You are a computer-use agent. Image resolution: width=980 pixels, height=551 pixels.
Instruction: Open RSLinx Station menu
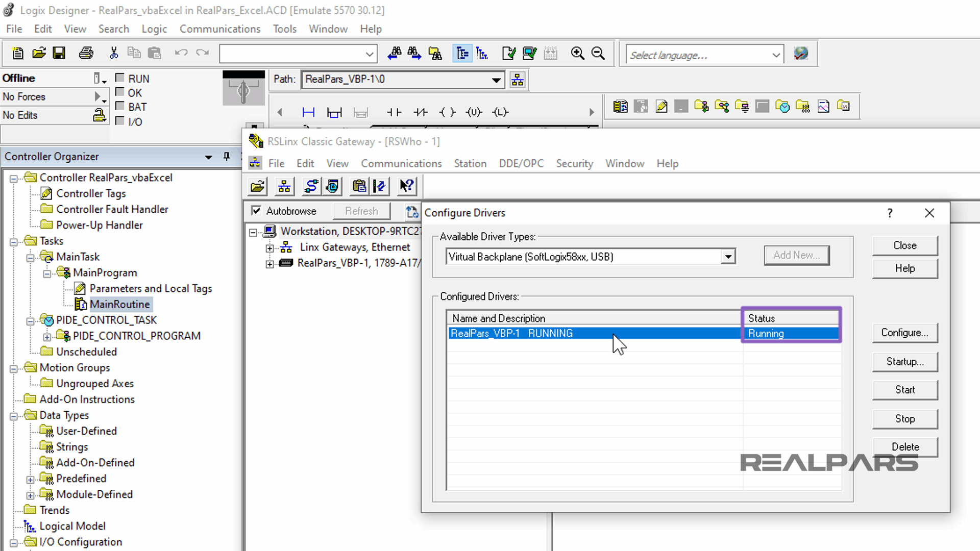pos(470,163)
